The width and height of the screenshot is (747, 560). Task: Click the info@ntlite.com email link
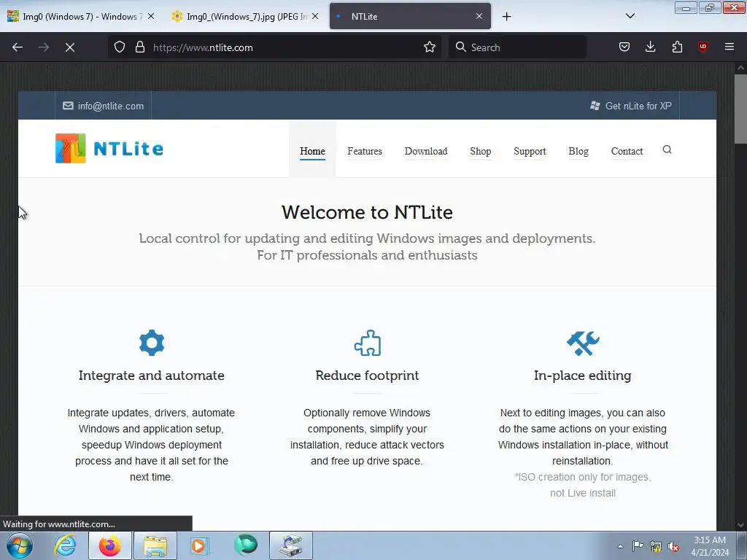tap(104, 106)
